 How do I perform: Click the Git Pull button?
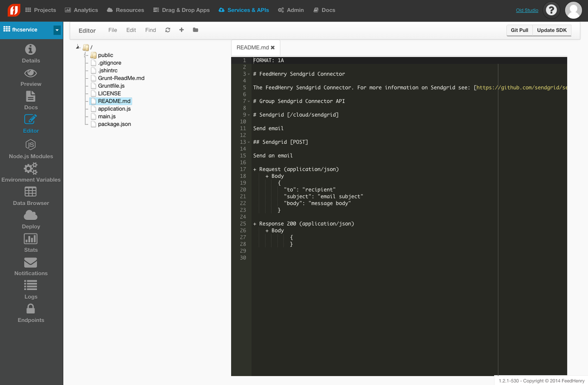(x=520, y=30)
